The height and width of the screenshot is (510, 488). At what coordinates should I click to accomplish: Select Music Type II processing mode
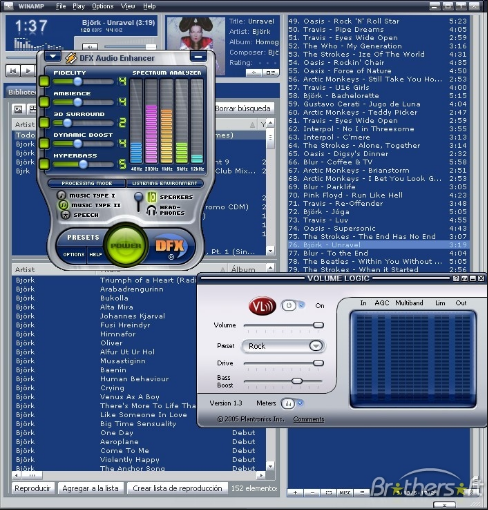(89, 205)
